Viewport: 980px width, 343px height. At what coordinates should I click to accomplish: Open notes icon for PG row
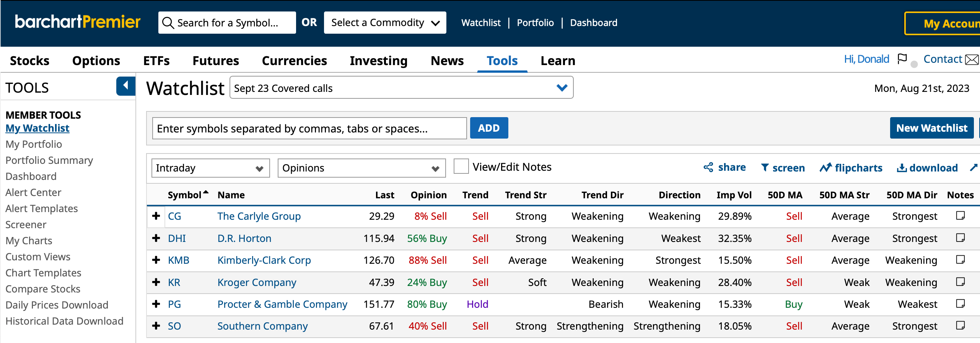pyautogui.click(x=960, y=304)
